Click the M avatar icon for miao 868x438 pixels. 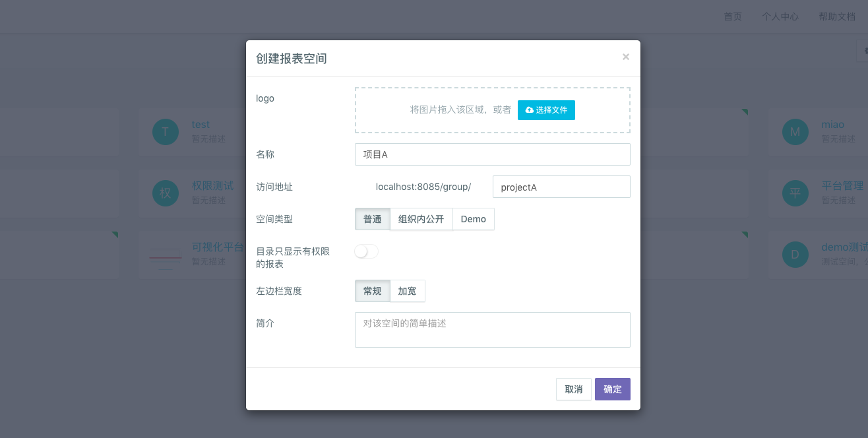pos(795,132)
